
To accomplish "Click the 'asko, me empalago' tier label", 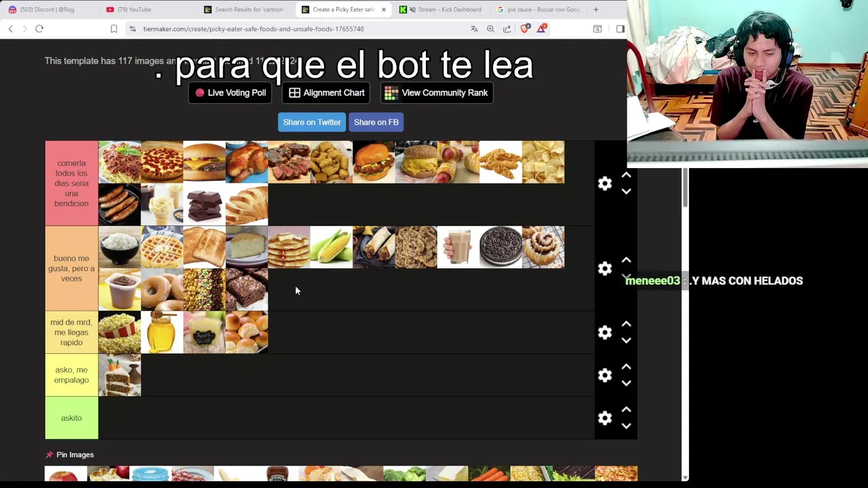I will coord(71,375).
